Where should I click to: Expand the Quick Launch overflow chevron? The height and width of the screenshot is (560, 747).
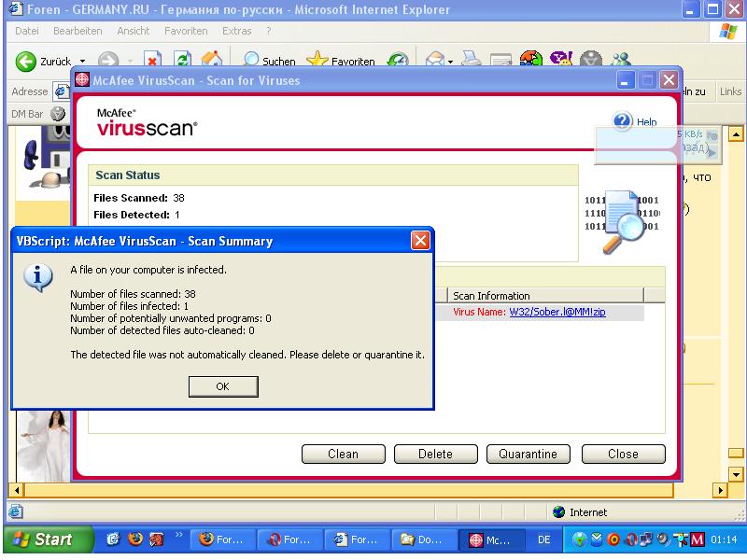tap(178, 535)
